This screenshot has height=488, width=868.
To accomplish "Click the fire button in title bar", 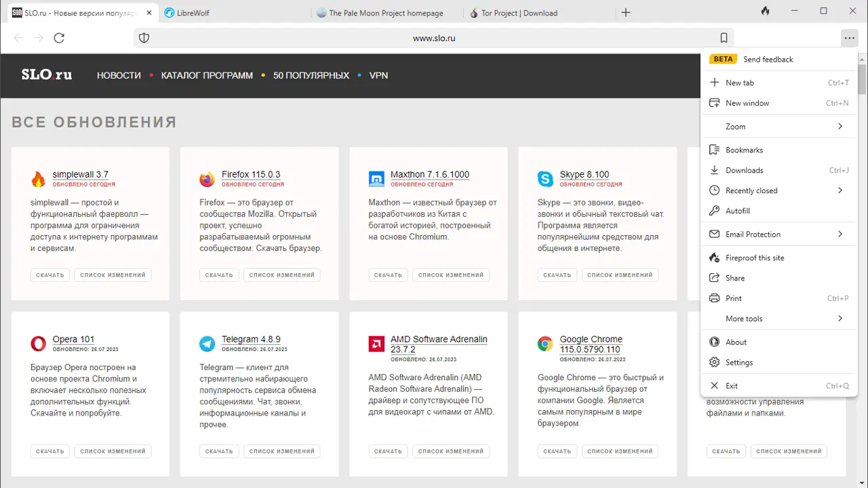I will pyautogui.click(x=765, y=12).
